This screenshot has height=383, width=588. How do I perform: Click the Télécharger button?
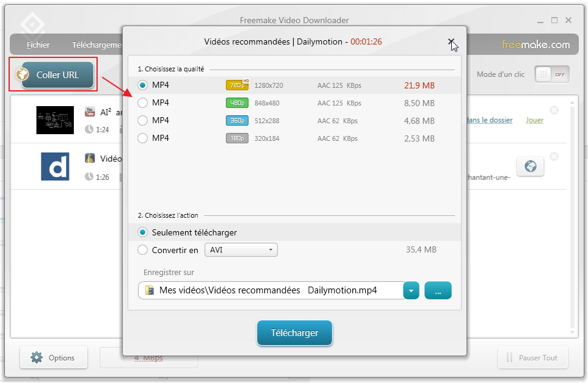click(294, 333)
